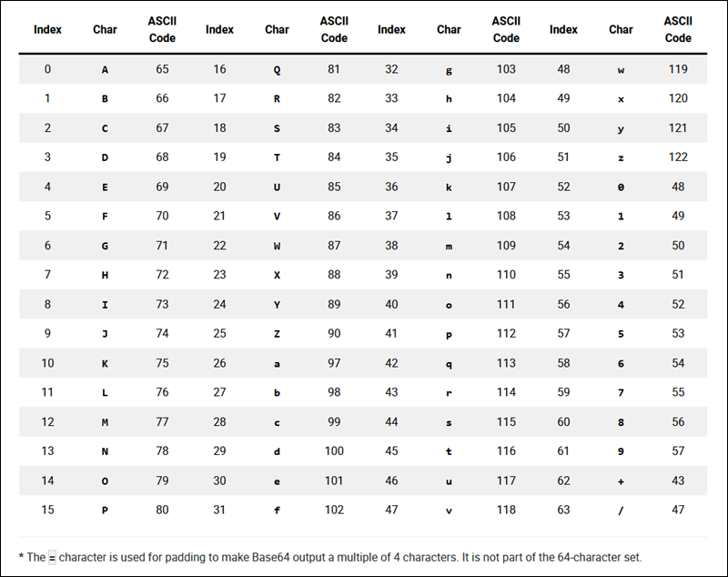Click the ASCII code 97 cell
The image size is (728, 577).
click(x=334, y=363)
